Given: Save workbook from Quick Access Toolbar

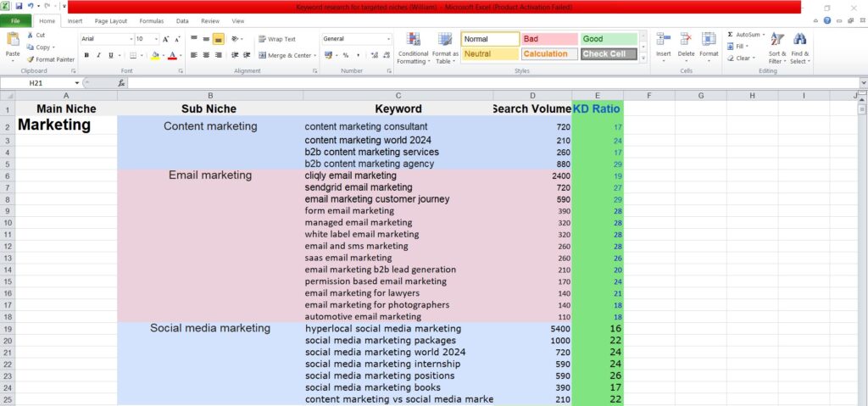Looking at the screenshot, I should pyautogui.click(x=19, y=6).
